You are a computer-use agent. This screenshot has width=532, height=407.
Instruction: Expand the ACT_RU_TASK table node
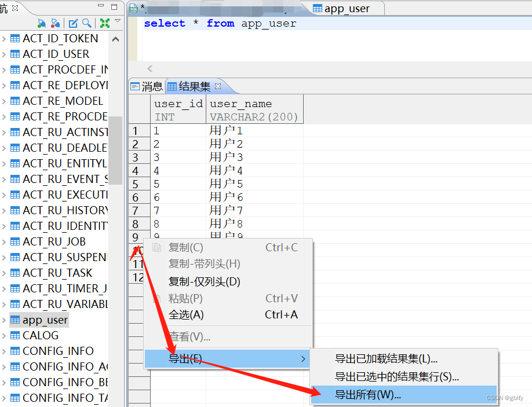pos(3,273)
